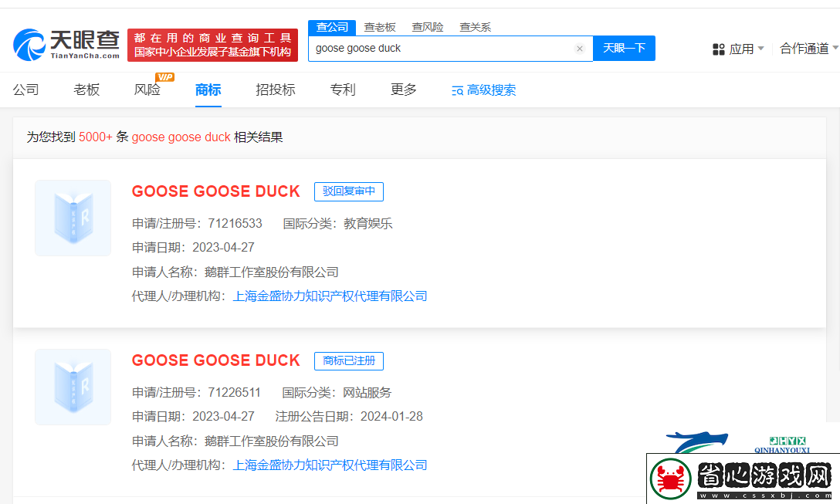Switch to the 商标 results tab
Screen dimensions: 840x504
point(208,90)
